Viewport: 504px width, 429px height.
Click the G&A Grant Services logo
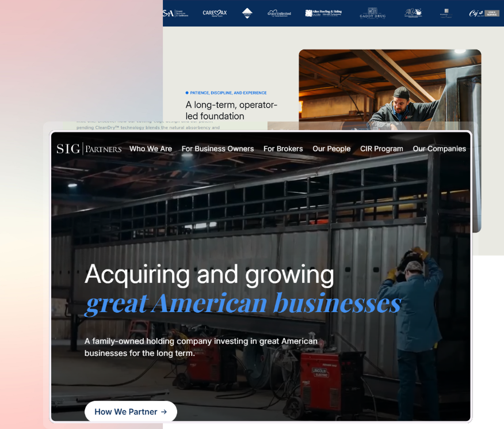point(176,13)
